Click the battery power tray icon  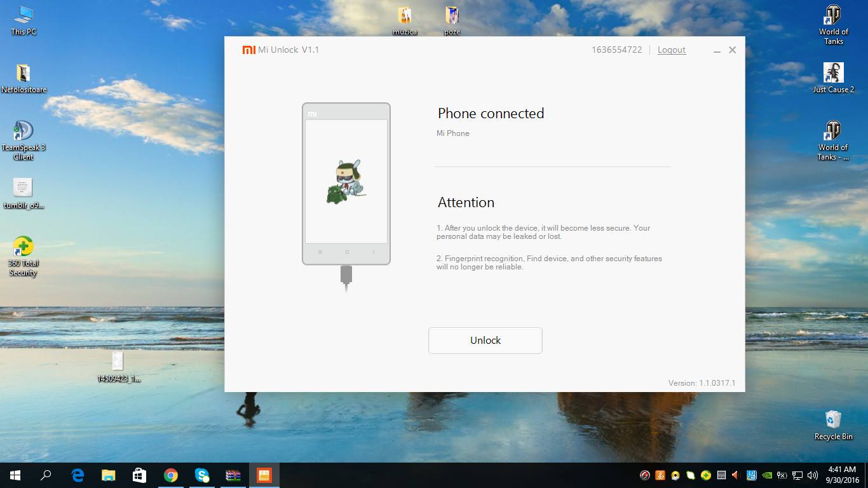[782, 475]
